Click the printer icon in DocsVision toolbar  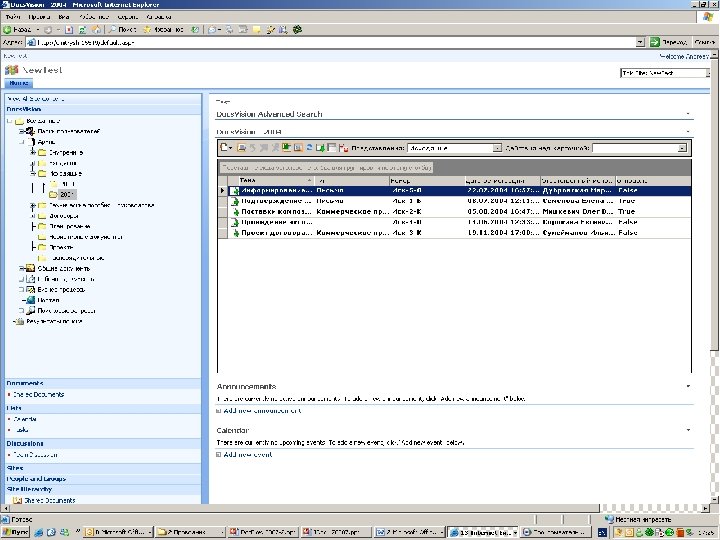[x=242, y=148]
